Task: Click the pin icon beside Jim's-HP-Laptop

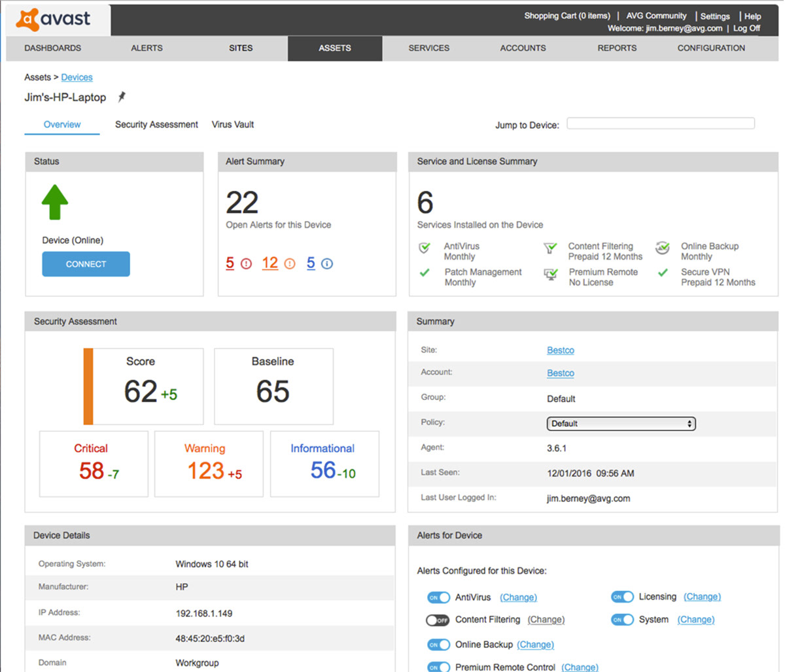Action: (x=122, y=97)
